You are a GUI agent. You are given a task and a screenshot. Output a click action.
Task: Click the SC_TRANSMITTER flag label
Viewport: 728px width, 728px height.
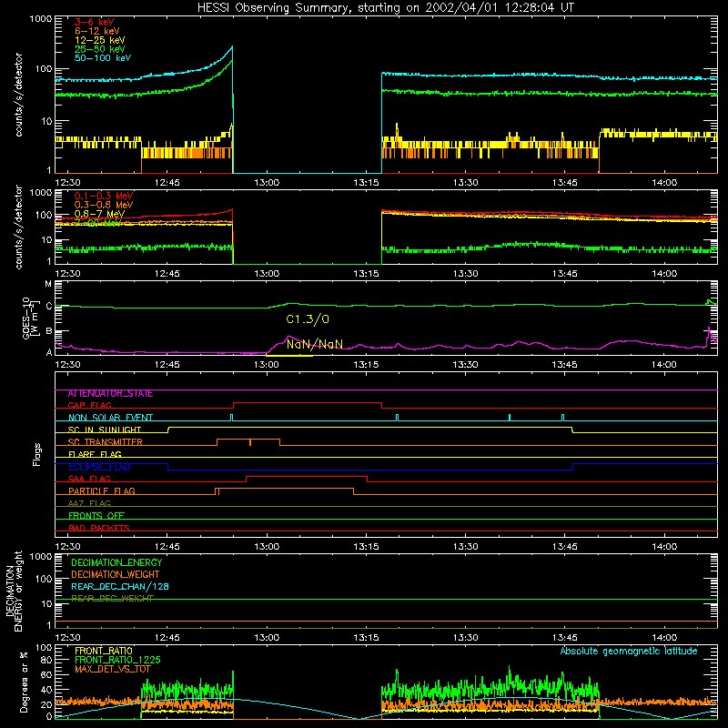[x=105, y=442]
